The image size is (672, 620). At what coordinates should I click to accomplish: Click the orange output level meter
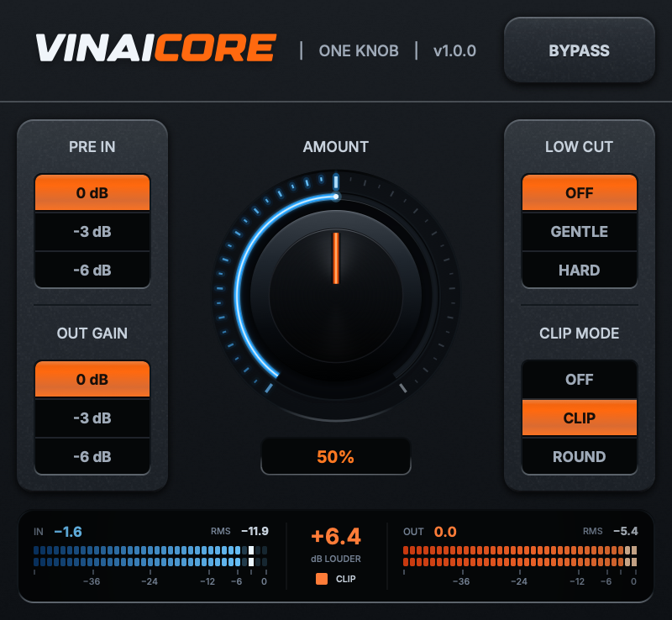520,556
